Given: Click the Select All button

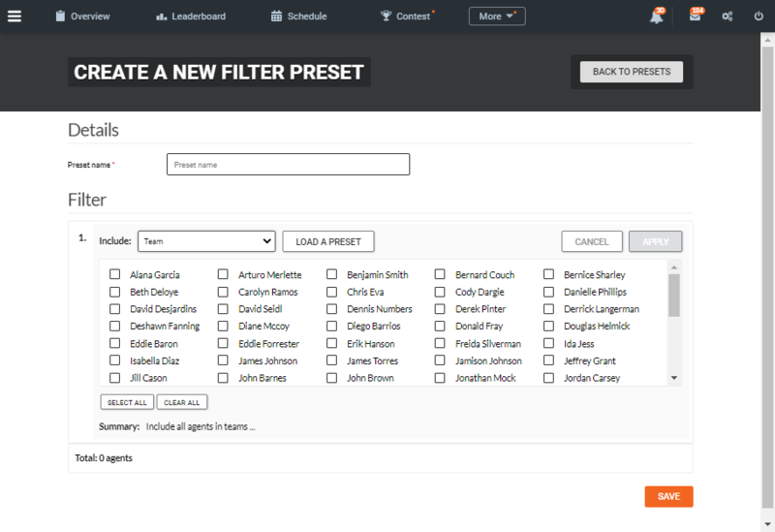Looking at the screenshot, I should pos(127,402).
